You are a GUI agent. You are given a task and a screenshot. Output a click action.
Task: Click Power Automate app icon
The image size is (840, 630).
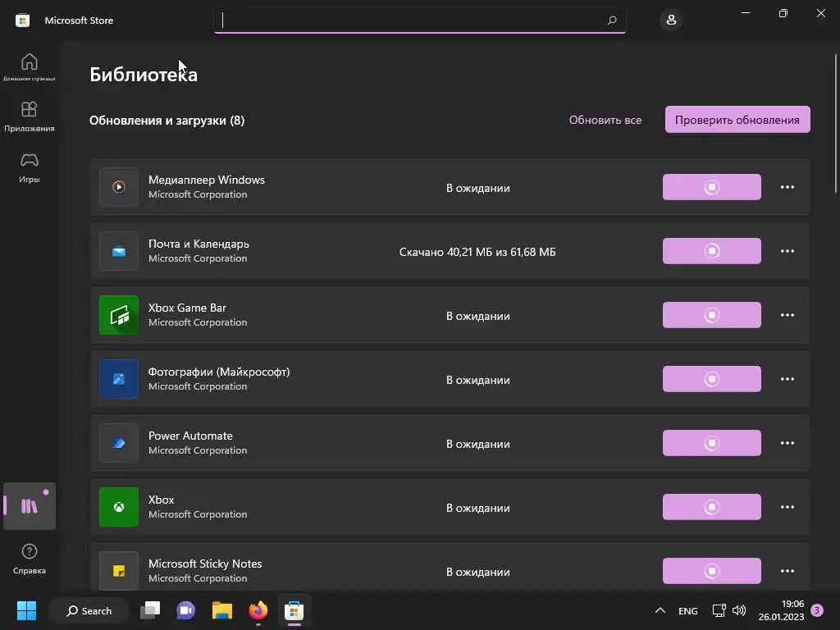pyautogui.click(x=119, y=443)
